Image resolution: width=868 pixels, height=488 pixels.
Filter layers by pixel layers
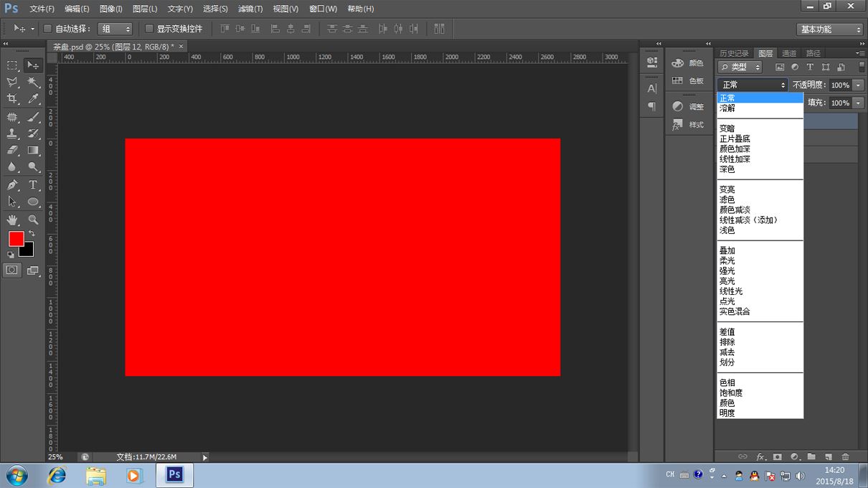coord(780,67)
